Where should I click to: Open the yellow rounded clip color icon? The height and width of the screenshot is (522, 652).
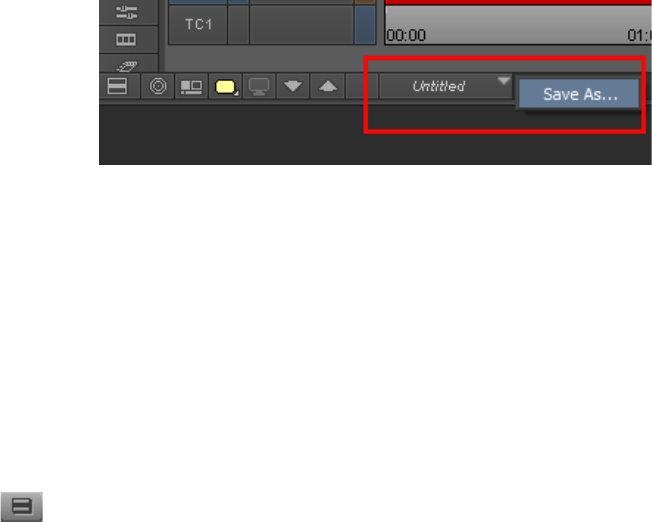[225, 86]
